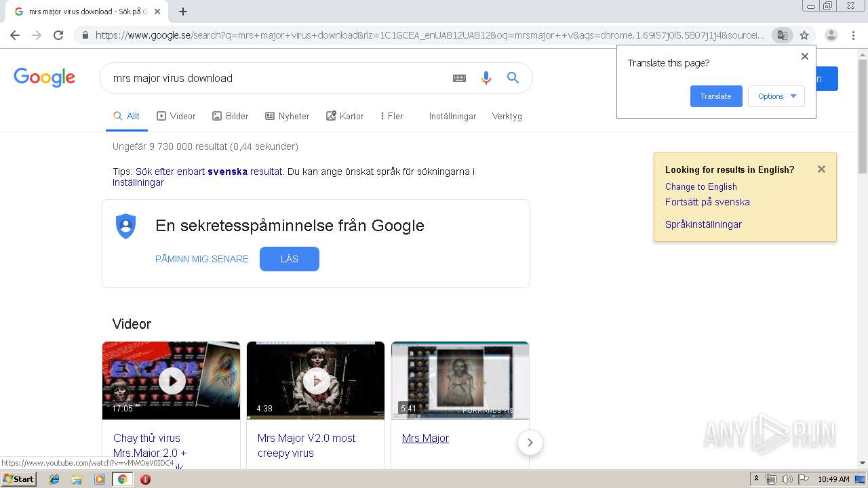Open the Verktyg tools menu
Screen dimensions: 868x488
click(507, 116)
